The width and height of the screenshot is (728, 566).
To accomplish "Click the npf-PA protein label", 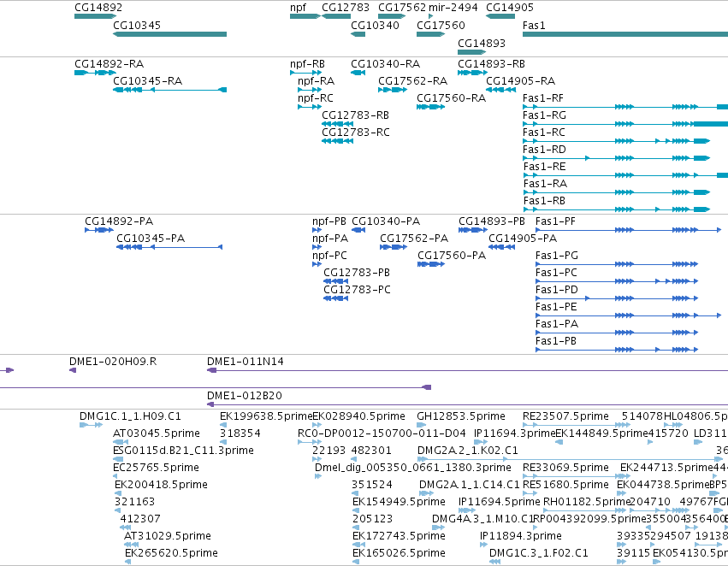I will coord(330,238).
